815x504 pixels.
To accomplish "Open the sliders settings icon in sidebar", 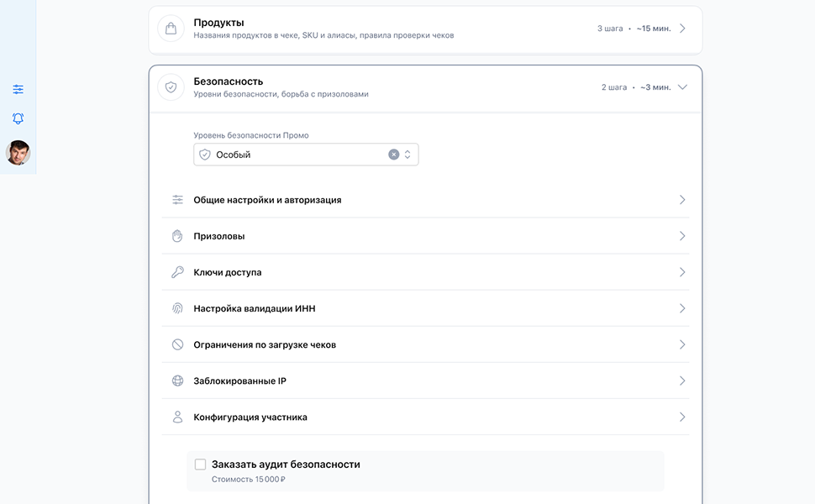I will 18,89.
